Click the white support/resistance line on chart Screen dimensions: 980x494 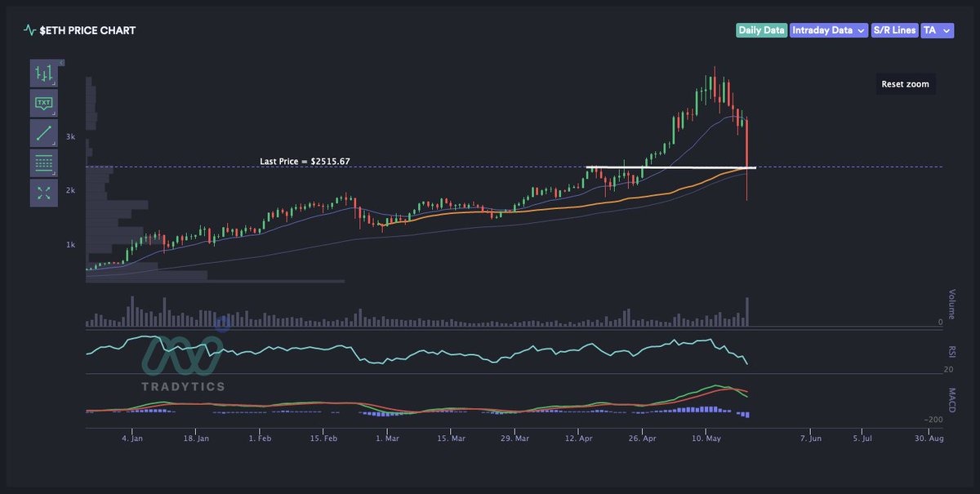point(670,167)
